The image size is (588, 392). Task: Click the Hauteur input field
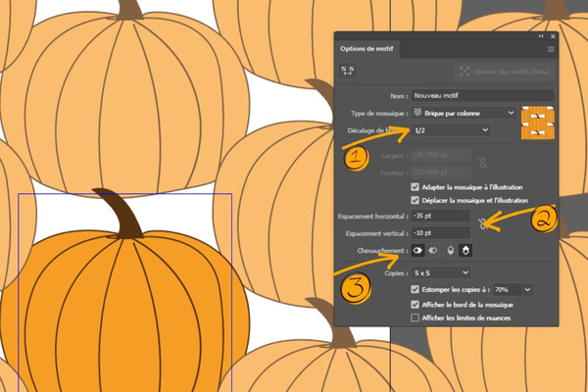441,172
